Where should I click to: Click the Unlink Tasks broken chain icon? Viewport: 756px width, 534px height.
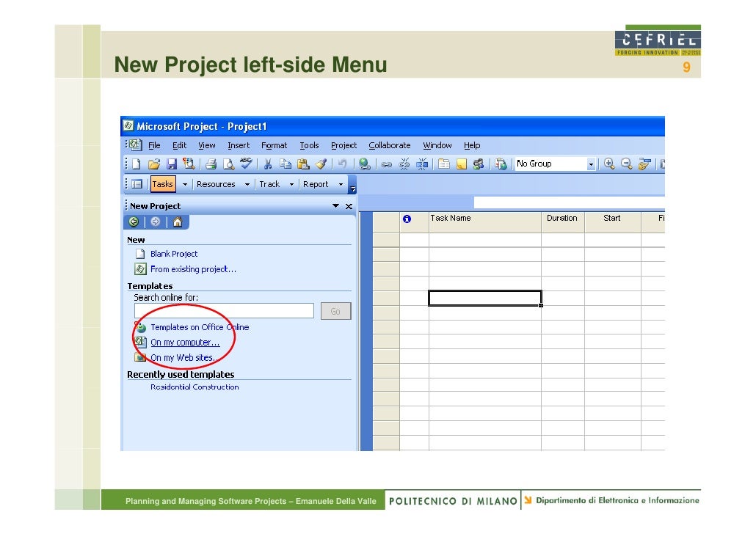(404, 164)
